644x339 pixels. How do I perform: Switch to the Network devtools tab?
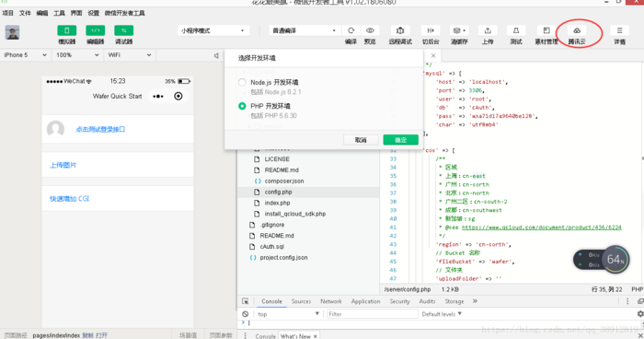click(x=331, y=301)
